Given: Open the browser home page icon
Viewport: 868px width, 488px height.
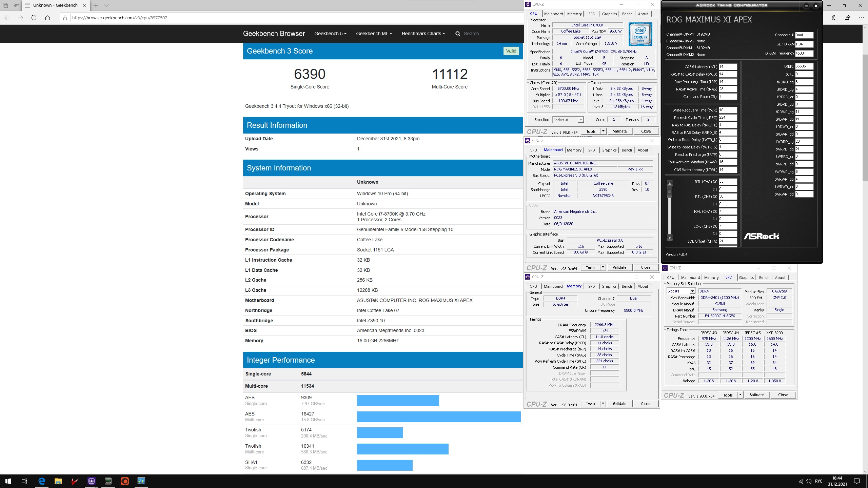Looking at the screenshot, I should pos(47,18).
